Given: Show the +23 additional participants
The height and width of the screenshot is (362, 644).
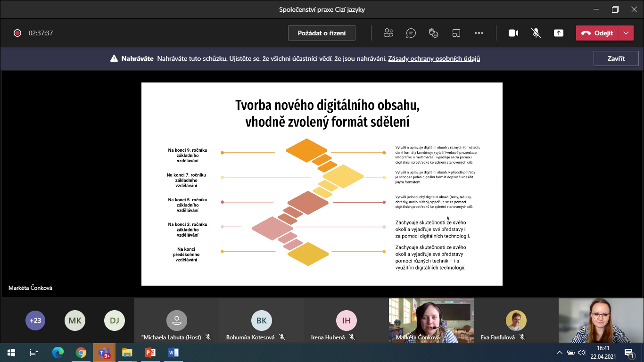Looking at the screenshot, I should pyautogui.click(x=35, y=321).
